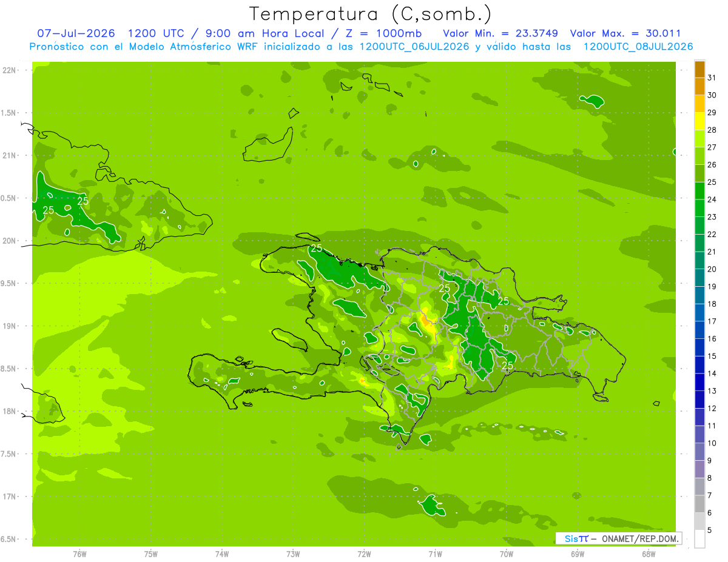Click the "68W" longitude label

coord(649,554)
